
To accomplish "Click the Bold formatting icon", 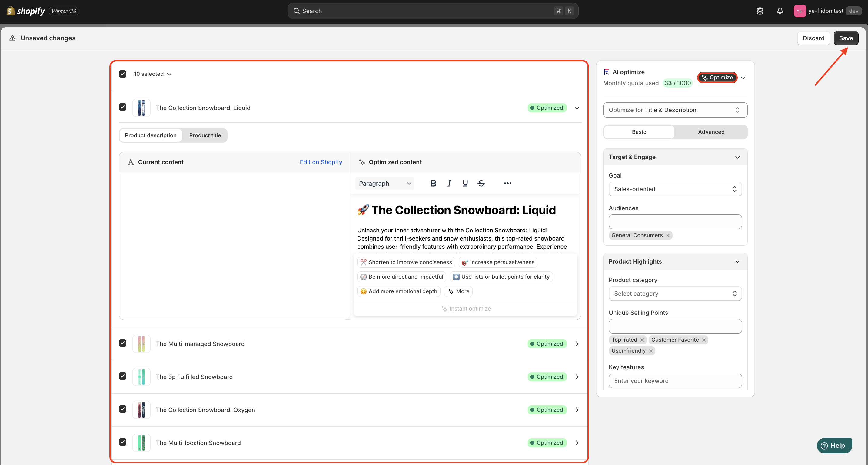I will pyautogui.click(x=433, y=183).
